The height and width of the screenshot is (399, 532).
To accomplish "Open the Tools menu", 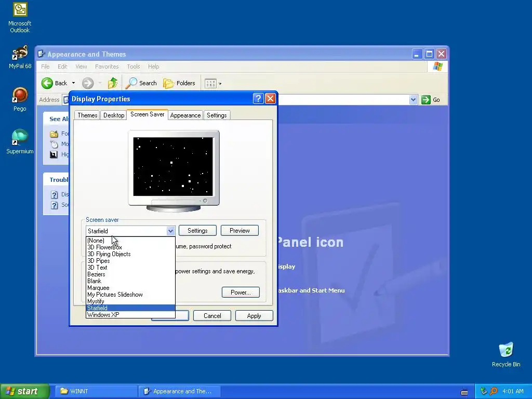I will click(x=134, y=66).
